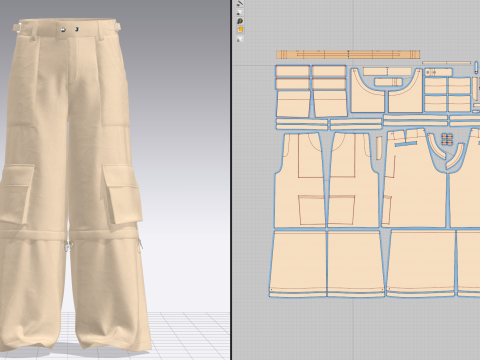Click the left snap button on the 3D waistband
The width and height of the screenshot is (480, 360).
(x=63, y=30)
